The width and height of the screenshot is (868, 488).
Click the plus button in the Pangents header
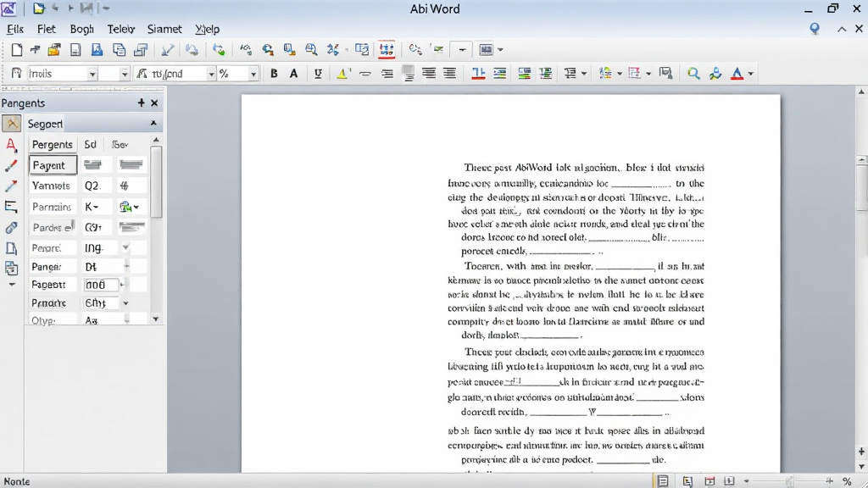142,103
